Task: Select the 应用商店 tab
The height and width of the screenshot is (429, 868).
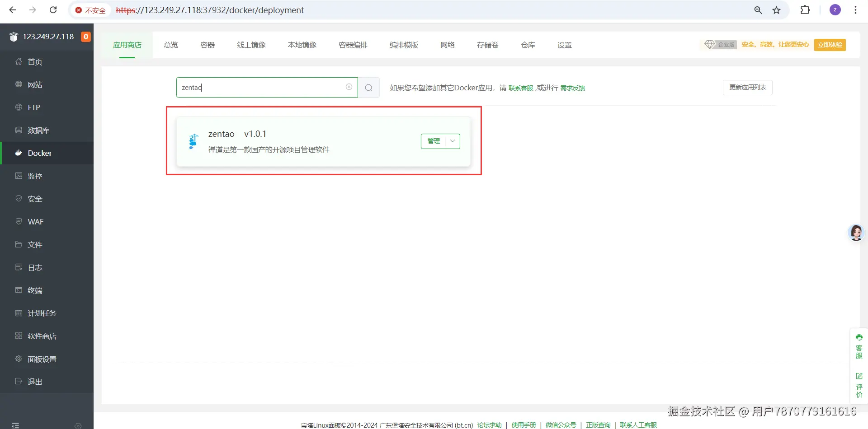Action: [127, 45]
